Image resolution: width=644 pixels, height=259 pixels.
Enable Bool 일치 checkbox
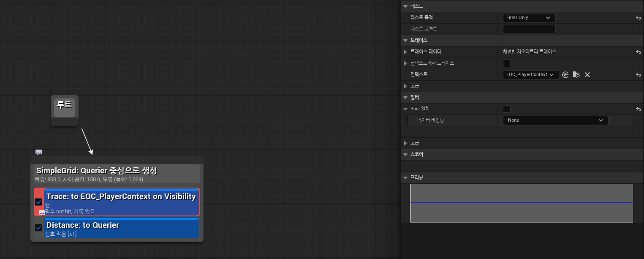(x=507, y=109)
